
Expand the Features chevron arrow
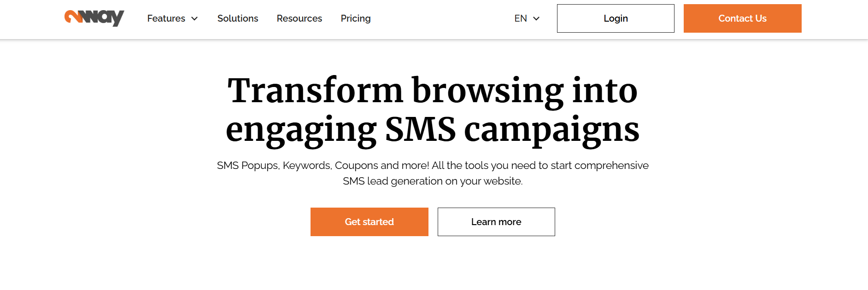tap(194, 18)
